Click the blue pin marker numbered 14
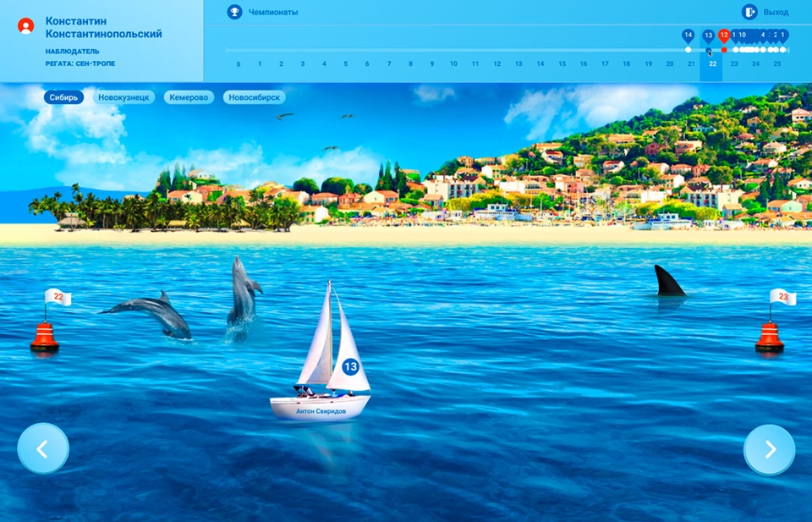 click(688, 36)
